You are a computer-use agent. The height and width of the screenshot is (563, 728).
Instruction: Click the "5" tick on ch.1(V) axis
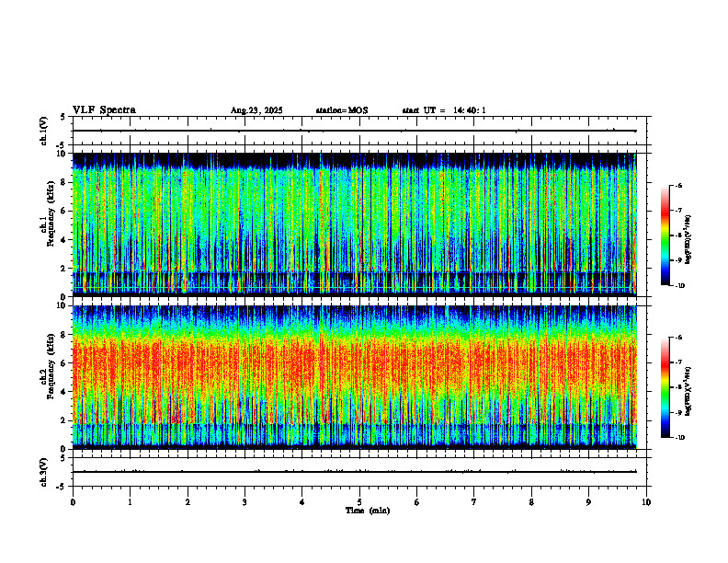pos(63,117)
